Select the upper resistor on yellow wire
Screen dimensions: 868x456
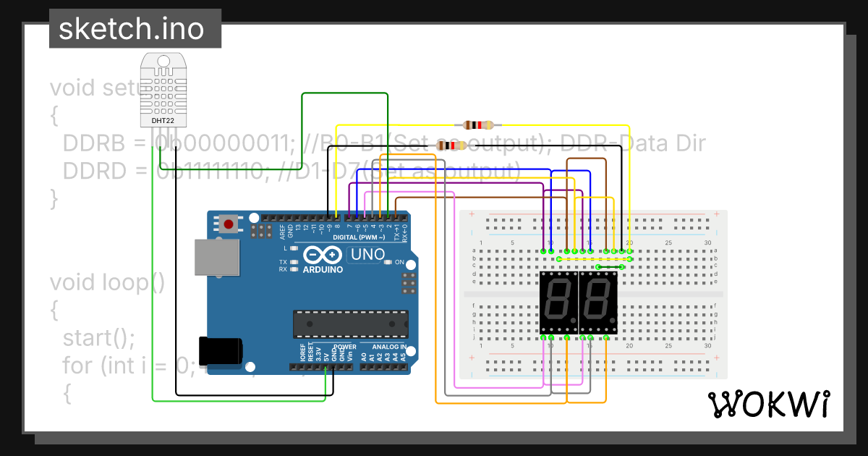point(478,124)
